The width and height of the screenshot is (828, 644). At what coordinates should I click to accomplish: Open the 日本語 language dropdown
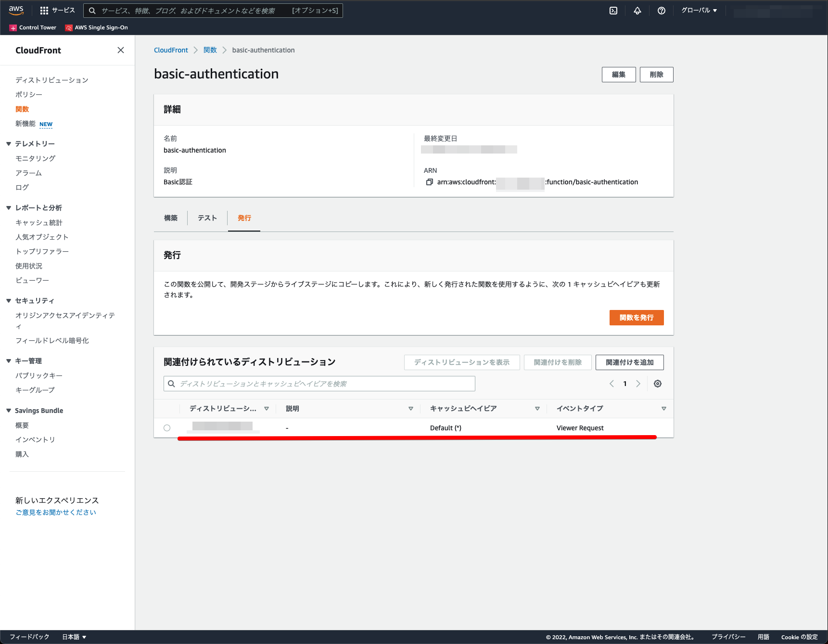coord(74,637)
